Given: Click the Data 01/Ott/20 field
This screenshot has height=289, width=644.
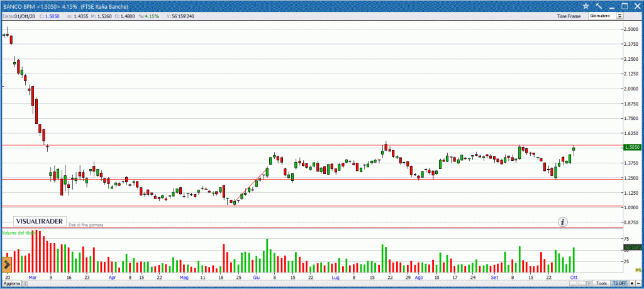Looking at the screenshot, I should pyautogui.click(x=19, y=16).
